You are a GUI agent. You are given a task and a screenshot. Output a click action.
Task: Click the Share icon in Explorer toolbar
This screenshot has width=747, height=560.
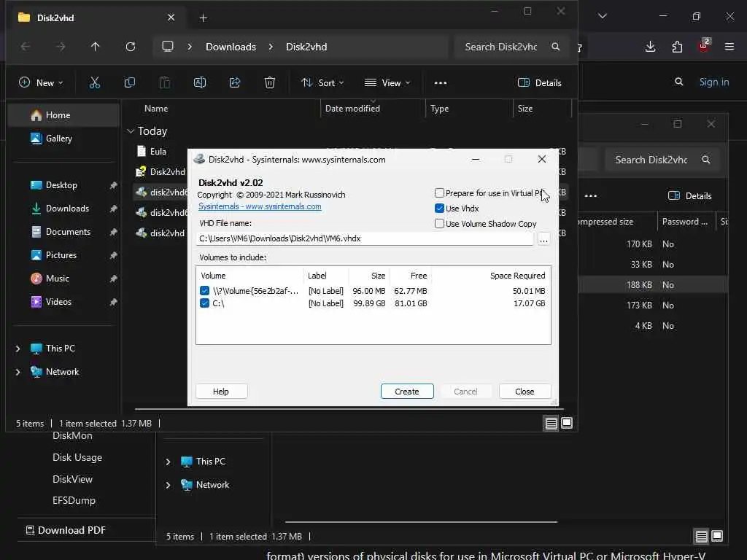coord(235,83)
